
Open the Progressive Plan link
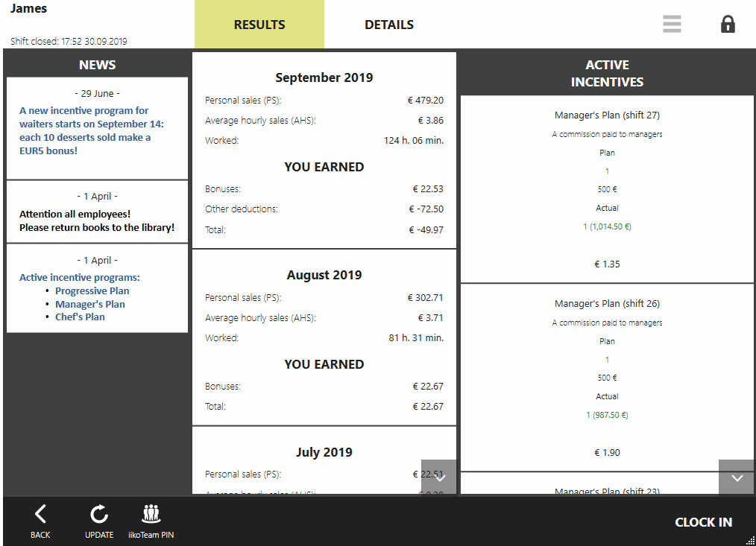92,291
